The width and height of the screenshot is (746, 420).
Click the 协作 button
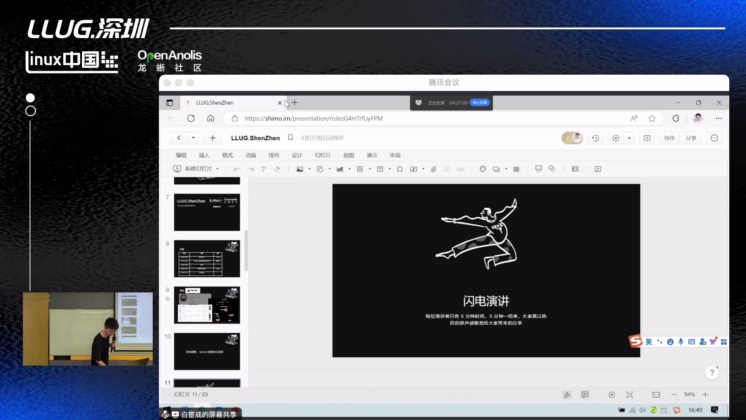click(669, 138)
